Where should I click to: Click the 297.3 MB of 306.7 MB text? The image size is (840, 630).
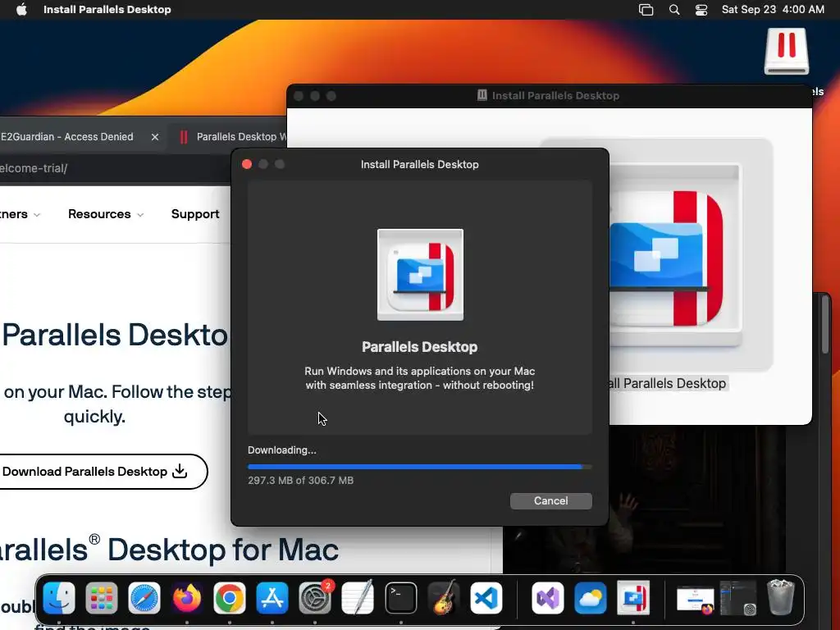click(300, 481)
